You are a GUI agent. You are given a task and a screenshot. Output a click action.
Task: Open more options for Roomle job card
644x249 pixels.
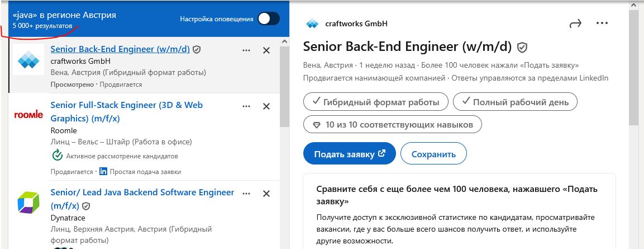pyautogui.click(x=246, y=106)
